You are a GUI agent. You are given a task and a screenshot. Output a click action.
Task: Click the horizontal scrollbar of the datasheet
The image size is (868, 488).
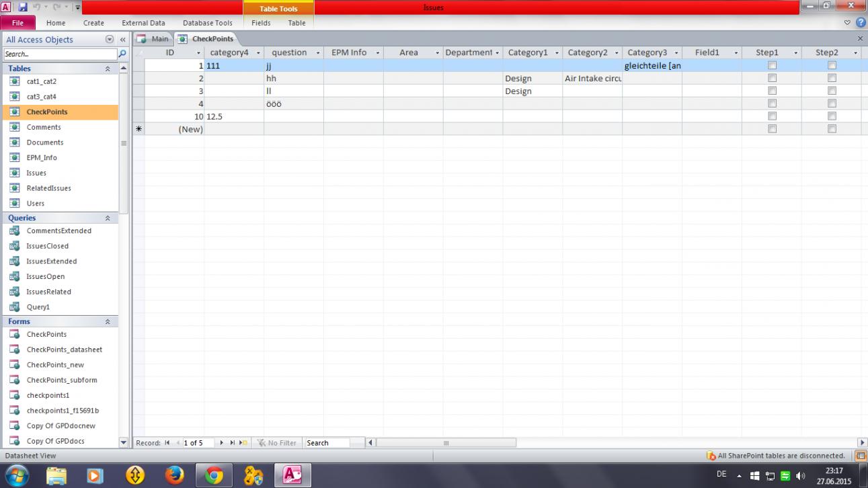point(446,443)
